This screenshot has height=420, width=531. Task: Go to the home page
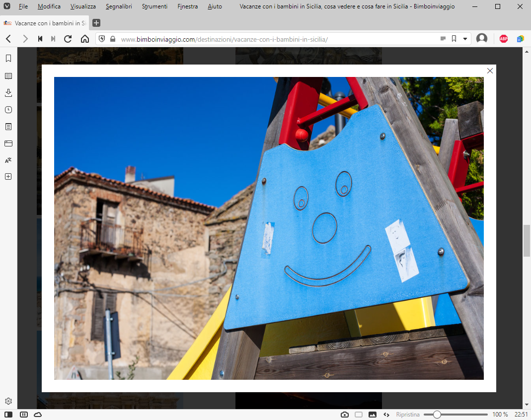[84, 39]
